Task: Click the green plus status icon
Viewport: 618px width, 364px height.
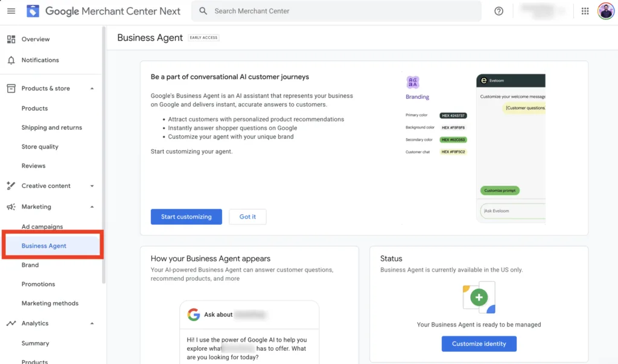Action: [x=479, y=298]
